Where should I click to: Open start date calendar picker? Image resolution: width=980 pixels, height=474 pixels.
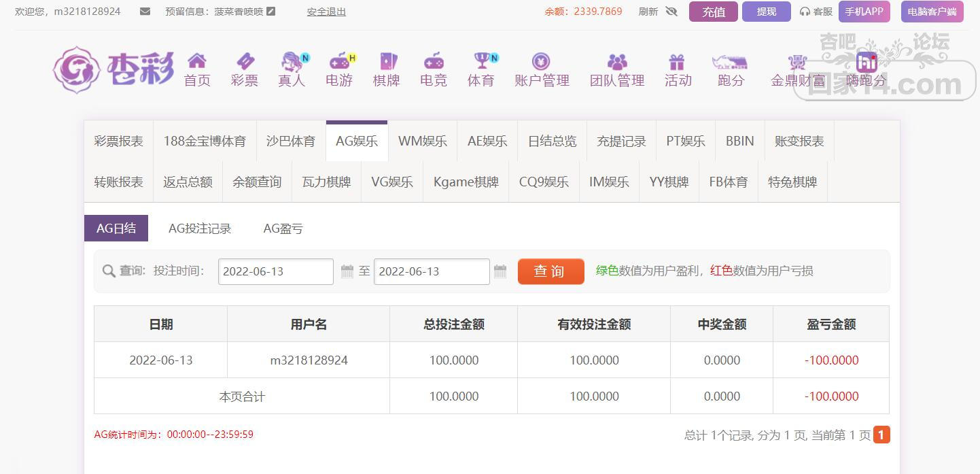(x=347, y=271)
